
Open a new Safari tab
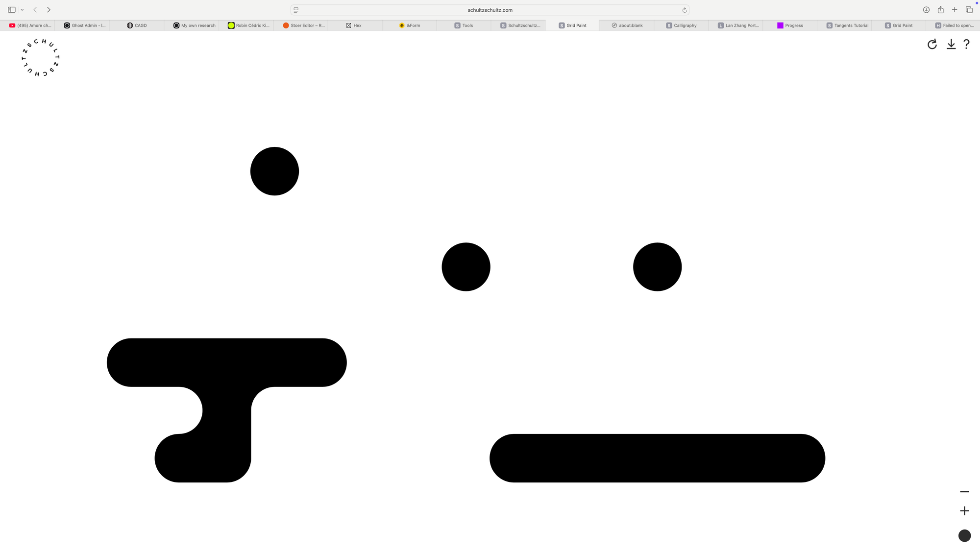point(955,10)
